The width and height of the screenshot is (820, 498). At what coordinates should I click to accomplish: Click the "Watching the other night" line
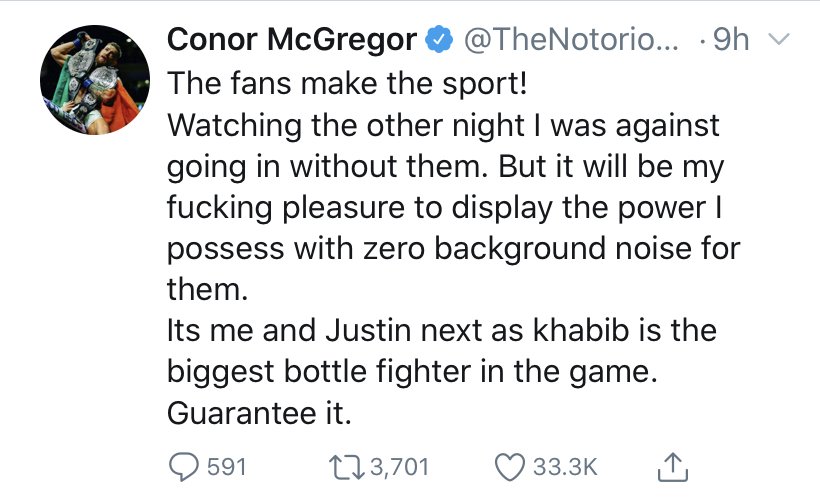(442, 126)
